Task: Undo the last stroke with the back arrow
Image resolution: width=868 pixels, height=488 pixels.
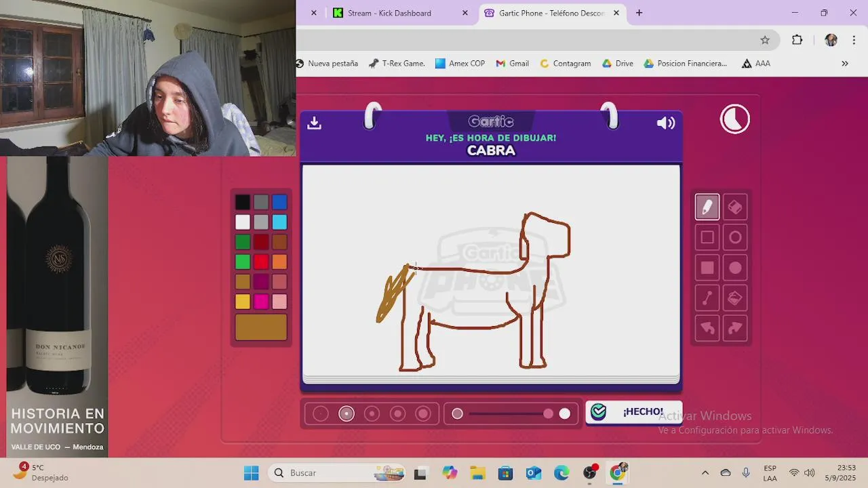Action: pos(707,328)
